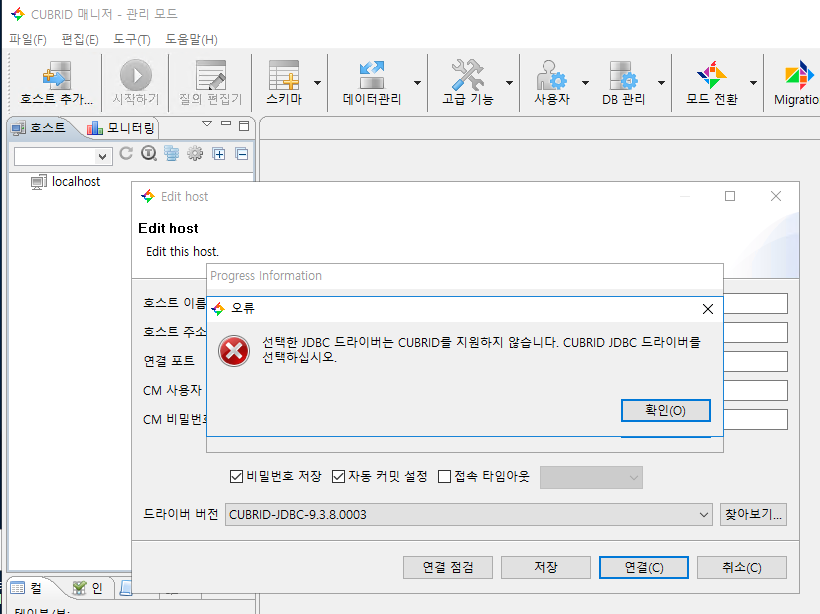Click the 연결 점검 button

(448, 567)
